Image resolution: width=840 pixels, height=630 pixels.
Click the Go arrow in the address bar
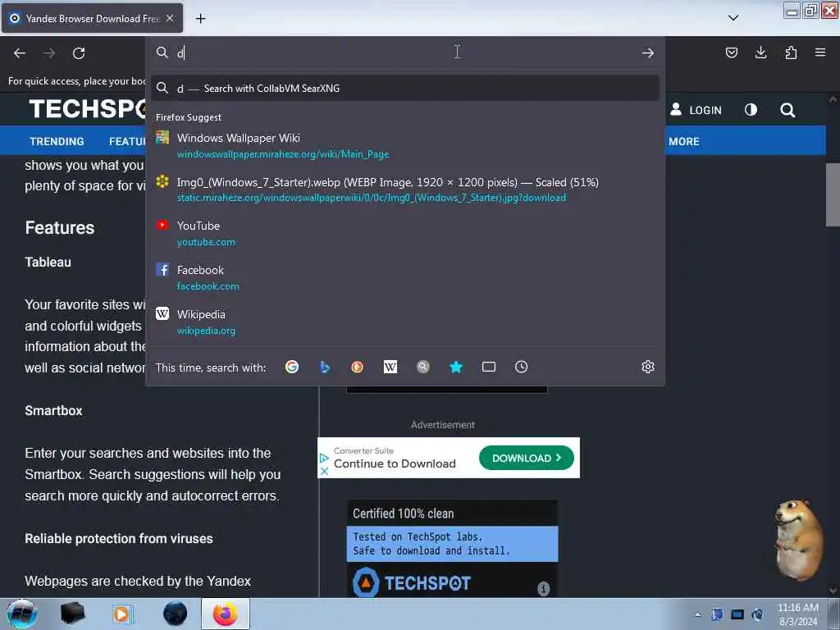648,52
